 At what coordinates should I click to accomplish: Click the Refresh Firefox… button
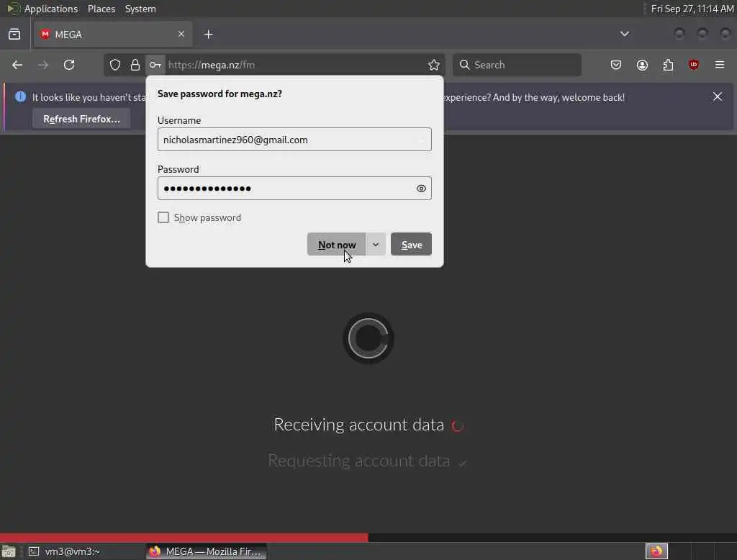(81, 119)
